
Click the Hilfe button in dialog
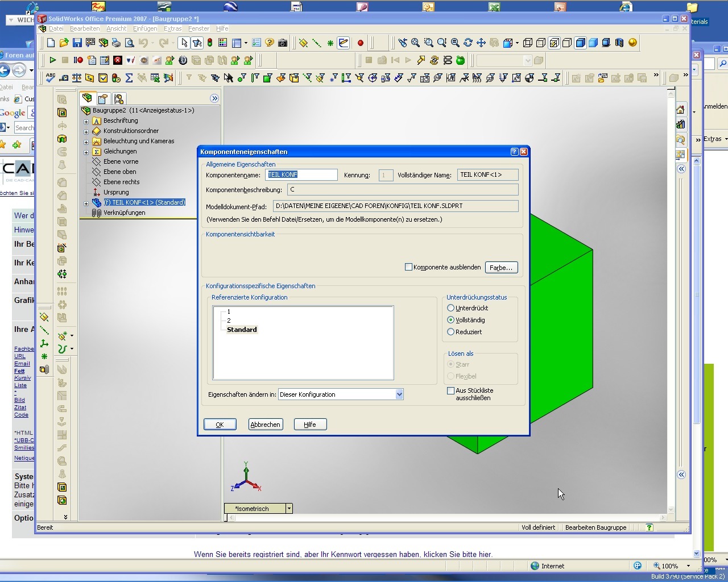(310, 425)
